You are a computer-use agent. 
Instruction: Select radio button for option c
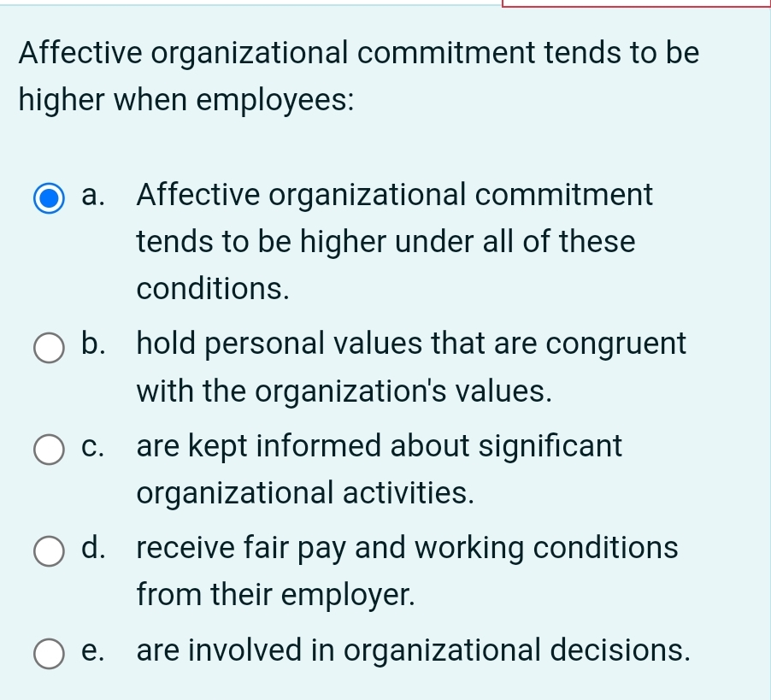[49, 450]
